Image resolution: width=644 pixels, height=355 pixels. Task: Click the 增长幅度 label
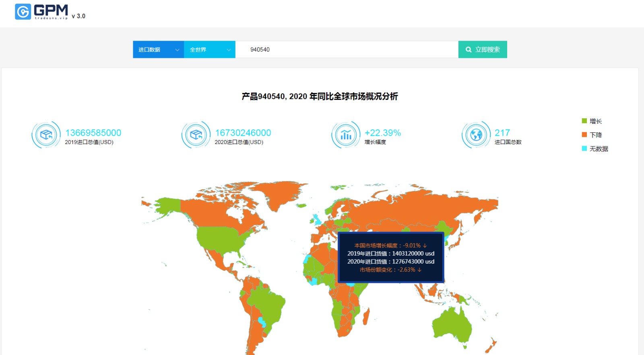[x=375, y=142]
